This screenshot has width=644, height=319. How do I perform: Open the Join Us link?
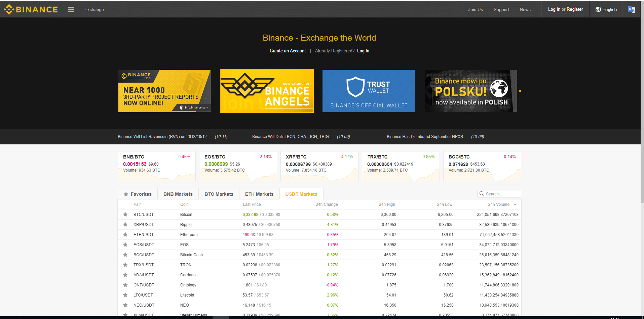(476, 9)
